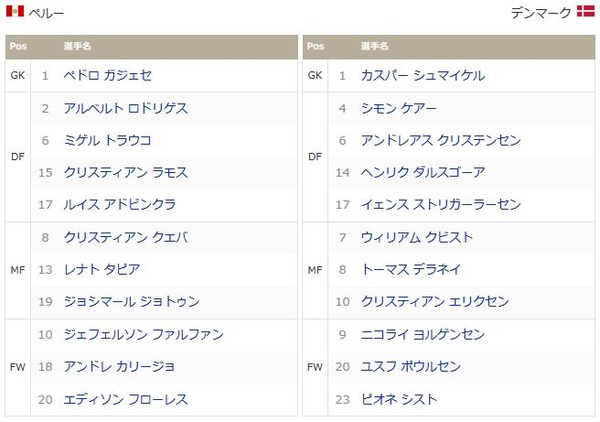
Task: Click クリスティアン ラモス link
Action: [x=126, y=173]
